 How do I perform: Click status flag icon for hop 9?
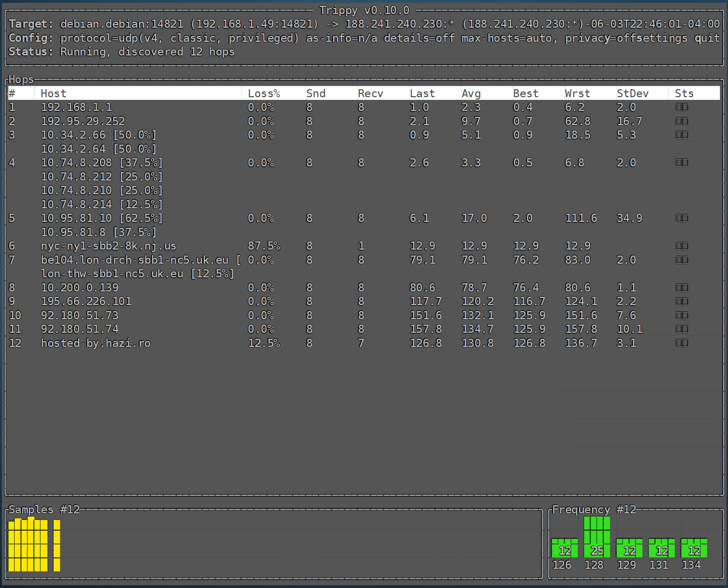click(682, 301)
